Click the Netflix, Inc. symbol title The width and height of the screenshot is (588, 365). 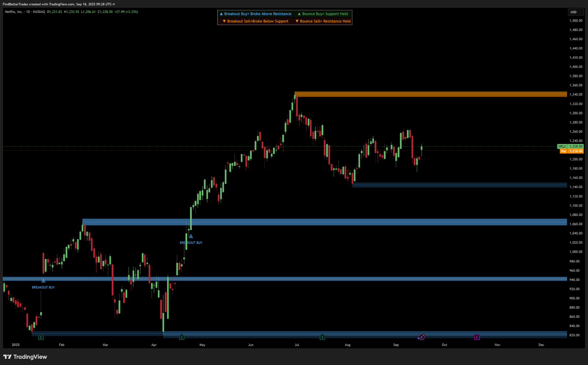[x=14, y=12]
